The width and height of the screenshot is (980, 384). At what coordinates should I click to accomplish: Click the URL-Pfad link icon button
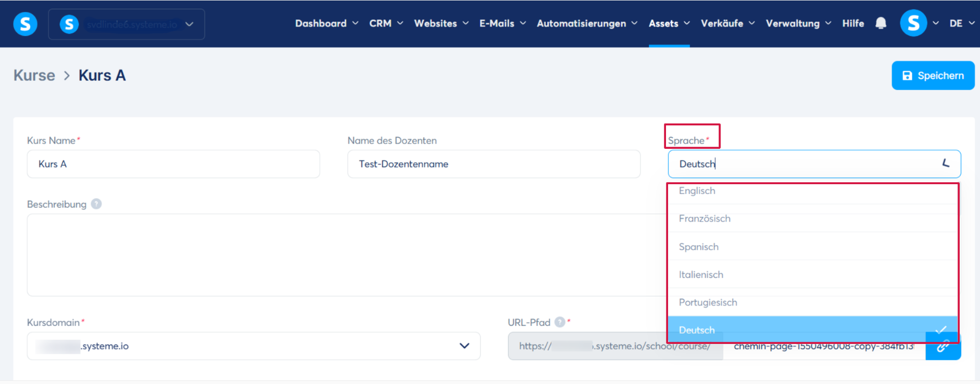tap(943, 346)
